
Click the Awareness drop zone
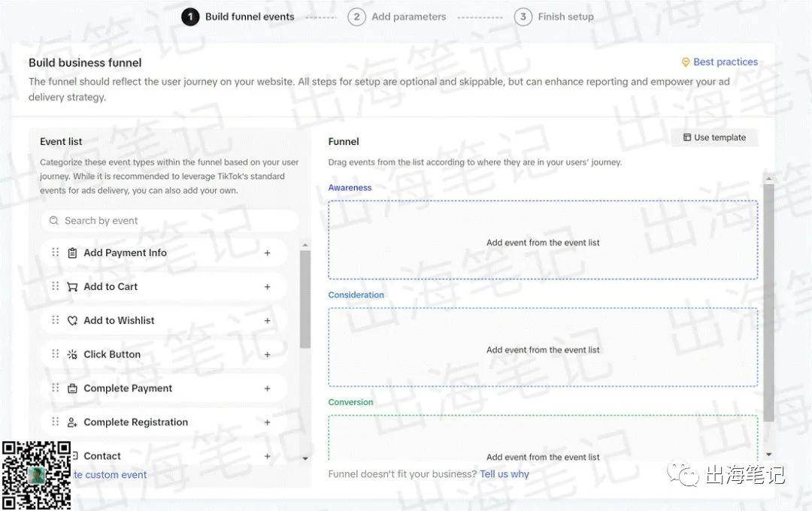tap(543, 240)
